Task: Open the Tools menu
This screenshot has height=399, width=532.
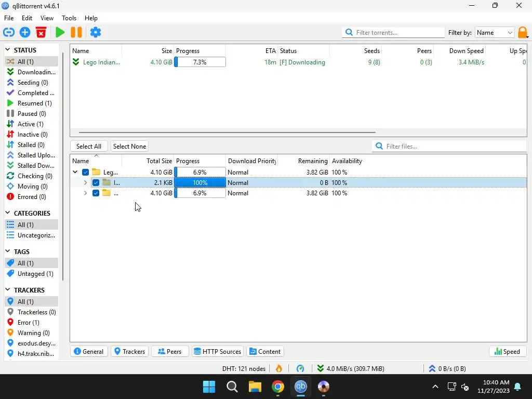Action: [x=69, y=18]
